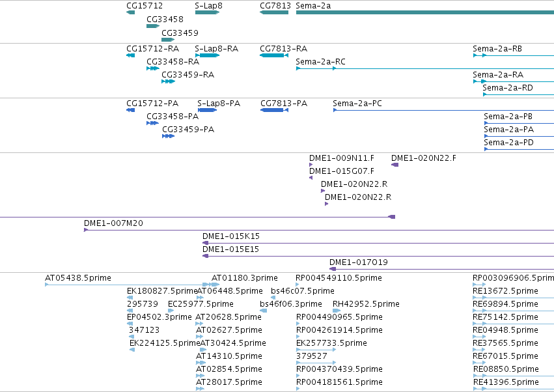This screenshot has width=554, height=392.
Task: Click protein label Sema-2a-PB
Action: 508,117
